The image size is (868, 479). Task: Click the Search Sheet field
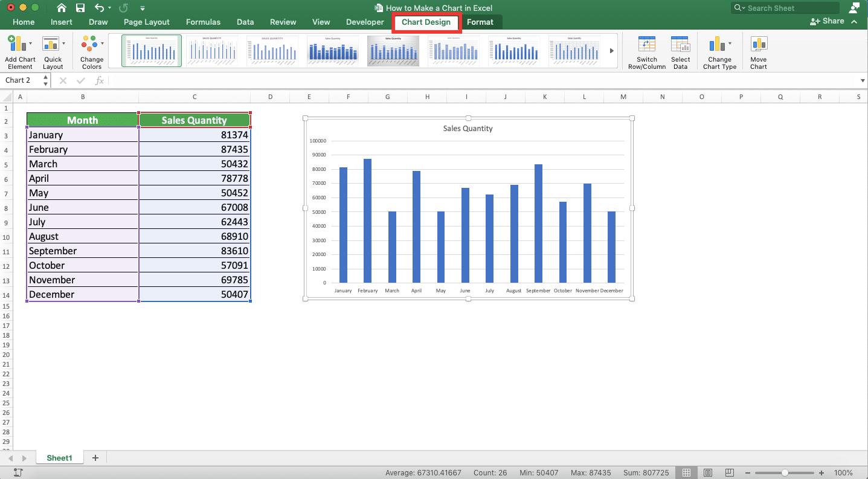coord(785,8)
